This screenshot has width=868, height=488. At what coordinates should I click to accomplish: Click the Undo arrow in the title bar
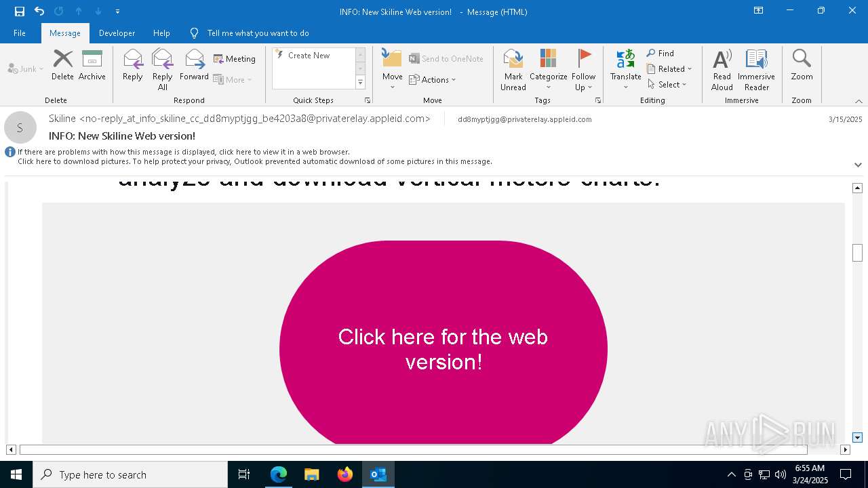(x=39, y=11)
